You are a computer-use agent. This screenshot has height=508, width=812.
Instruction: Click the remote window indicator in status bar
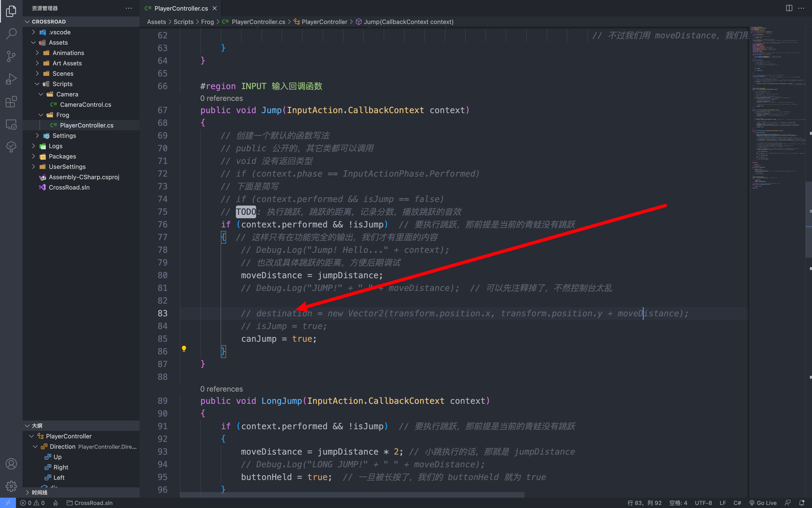(x=8, y=503)
